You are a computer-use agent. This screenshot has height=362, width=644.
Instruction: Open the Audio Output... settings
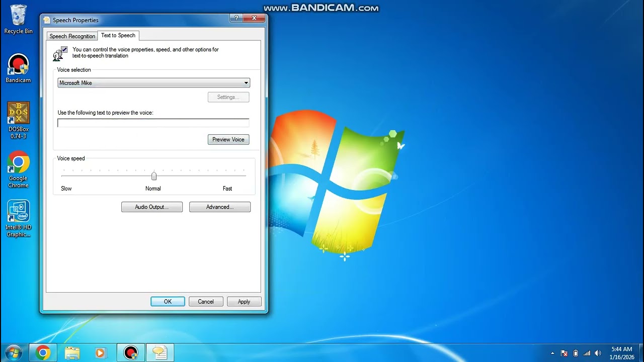point(152,207)
